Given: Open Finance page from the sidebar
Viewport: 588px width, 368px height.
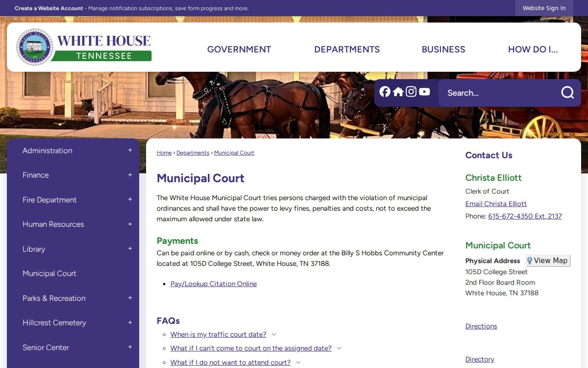Looking at the screenshot, I should (x=35, y=175).
